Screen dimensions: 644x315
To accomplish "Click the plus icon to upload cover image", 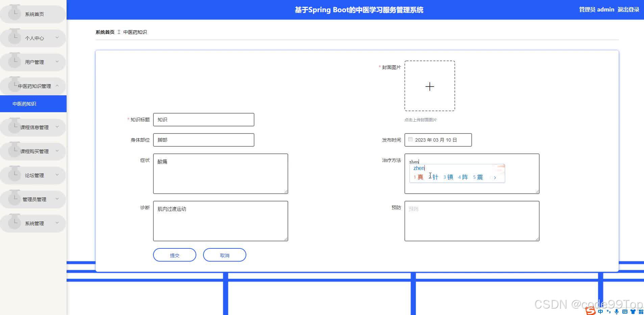I will pyautogui.click(x=429, y=87).
